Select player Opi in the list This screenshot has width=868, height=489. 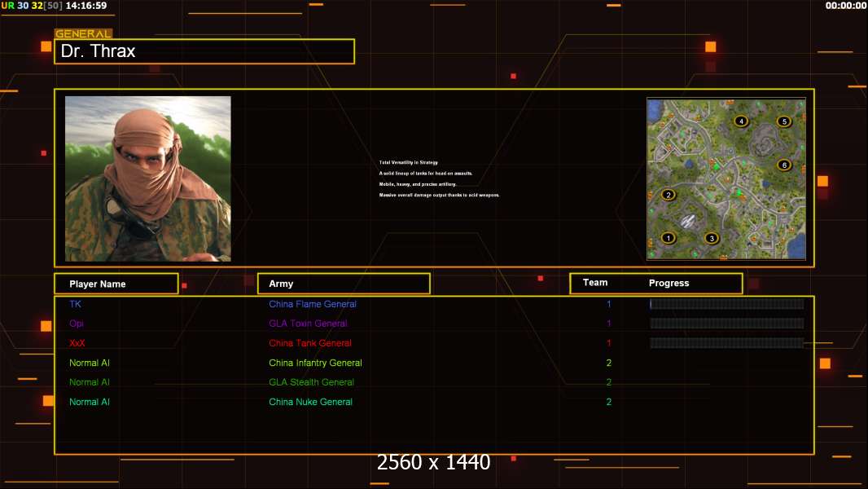click(x=77, y=324)
